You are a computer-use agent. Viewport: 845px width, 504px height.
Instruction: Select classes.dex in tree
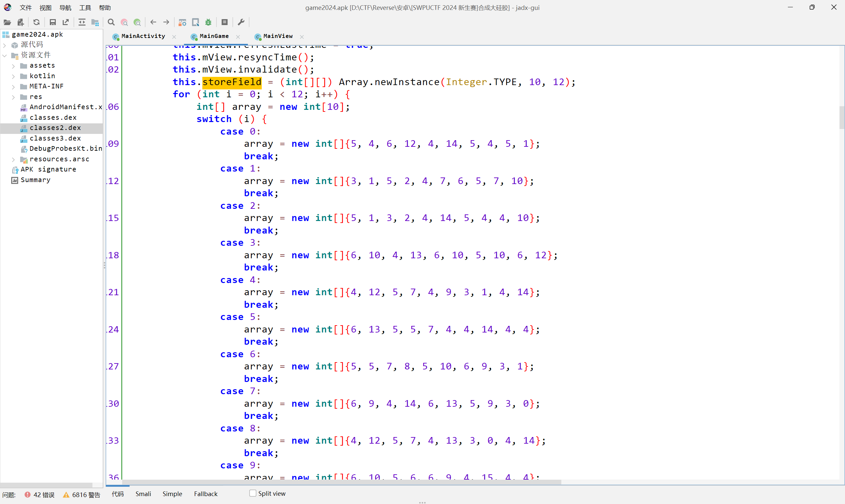click(53, 117)
